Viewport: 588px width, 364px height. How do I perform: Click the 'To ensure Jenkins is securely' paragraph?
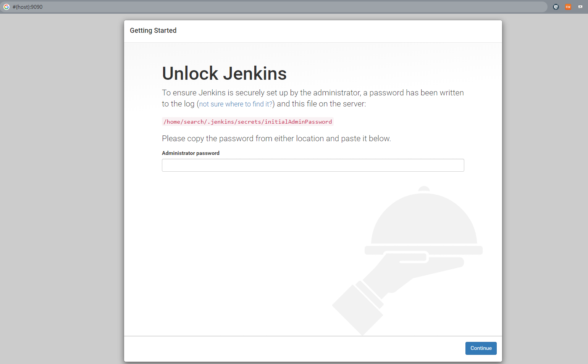pos(312,93)
